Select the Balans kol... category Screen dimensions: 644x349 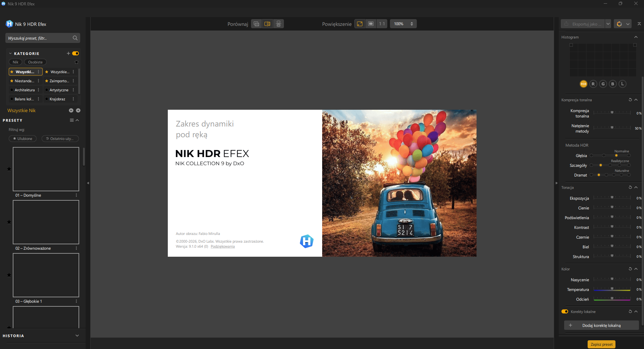pos(24,99)
